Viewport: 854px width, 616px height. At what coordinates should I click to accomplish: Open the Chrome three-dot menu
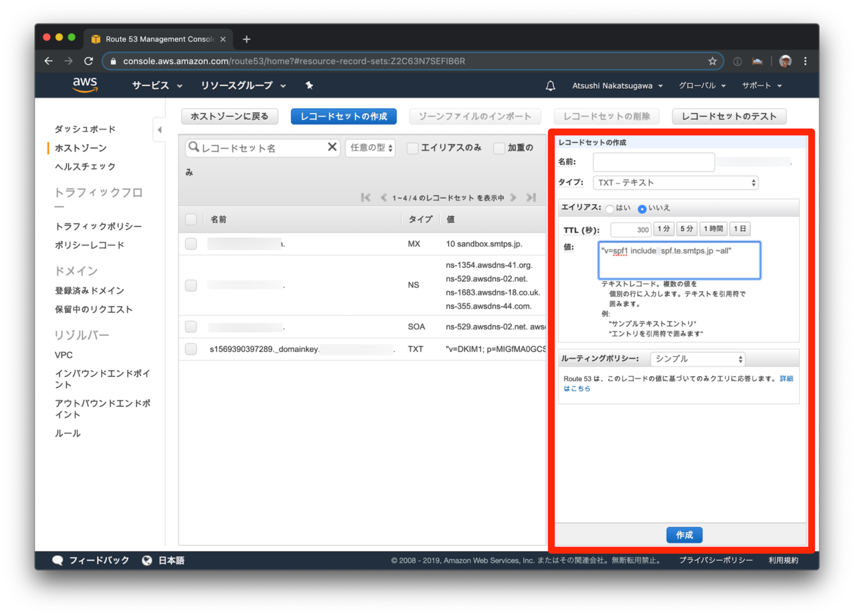click(x=805, y=61)
